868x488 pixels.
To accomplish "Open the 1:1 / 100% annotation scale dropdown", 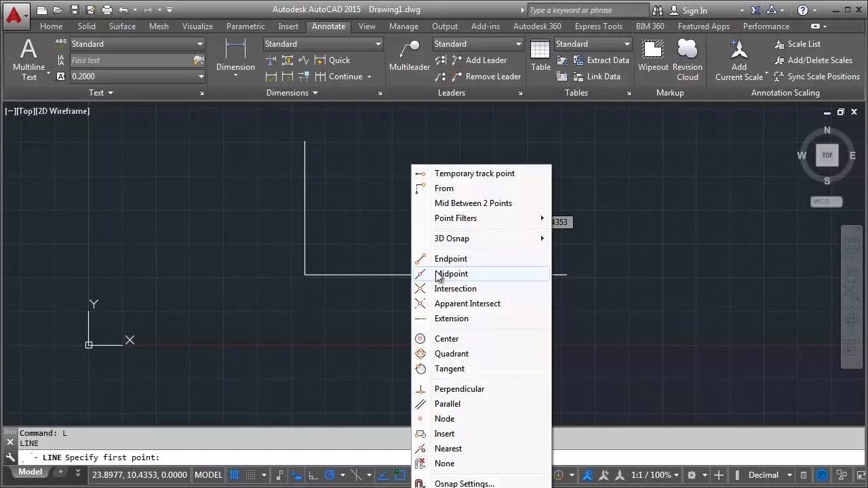I will pyautogui.click(x=656, y=475).
